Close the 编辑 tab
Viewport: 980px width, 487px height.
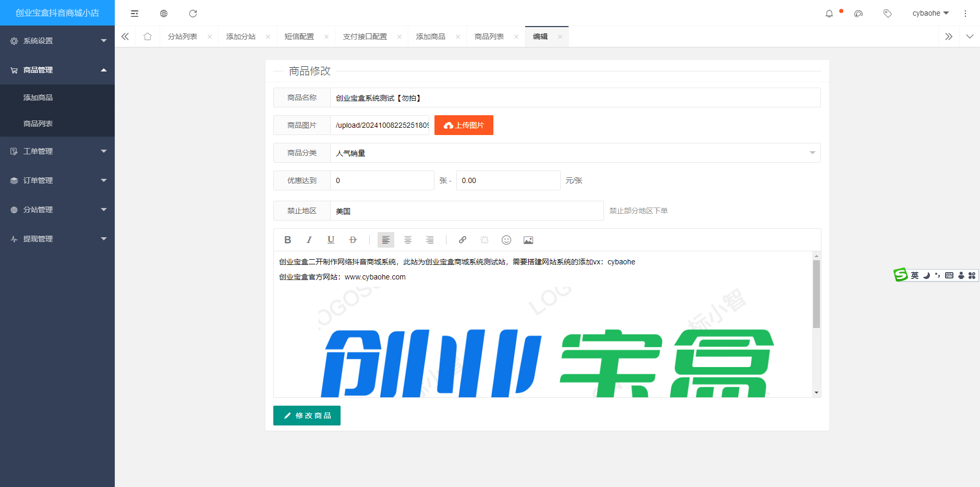coord(560,36)
